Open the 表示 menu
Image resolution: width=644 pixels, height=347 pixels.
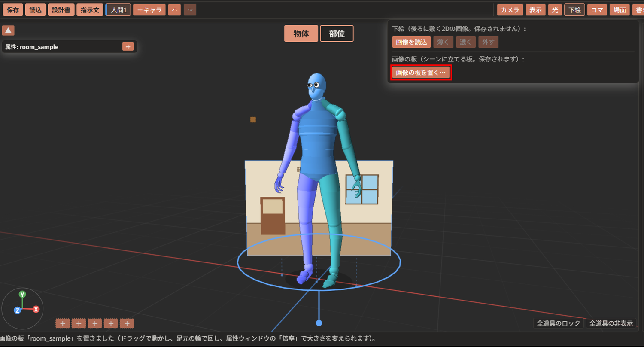tap(535, 10)
